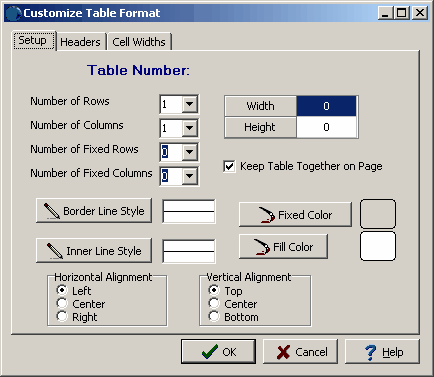
Task: Click the globe icon in title bar
Action: (x=13, y=13)
